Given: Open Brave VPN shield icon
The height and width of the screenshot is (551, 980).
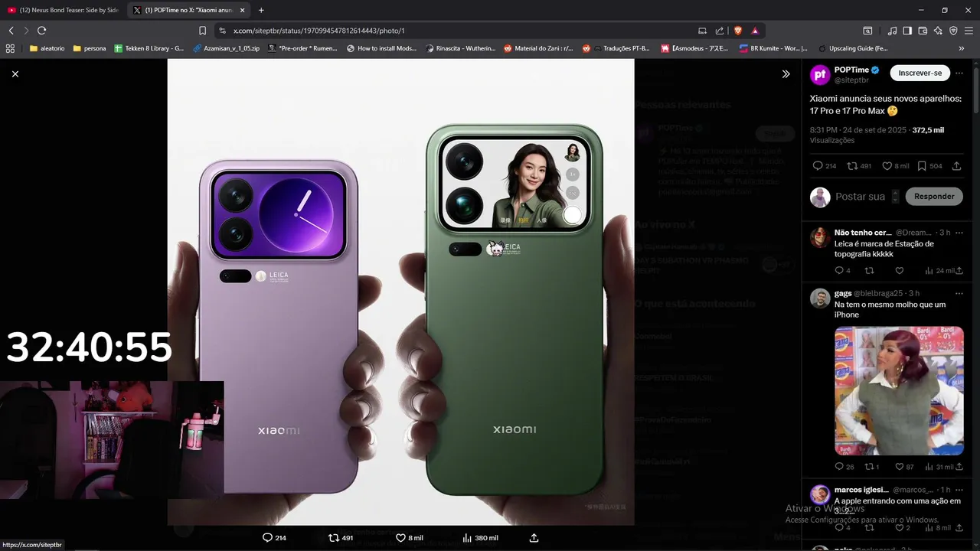Looking at the screenshot, I should 953,31.
